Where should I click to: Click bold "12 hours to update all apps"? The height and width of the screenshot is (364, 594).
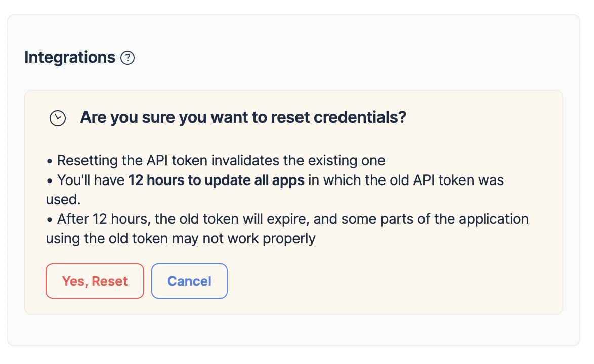pyautogui.click(x=216, y=180)
